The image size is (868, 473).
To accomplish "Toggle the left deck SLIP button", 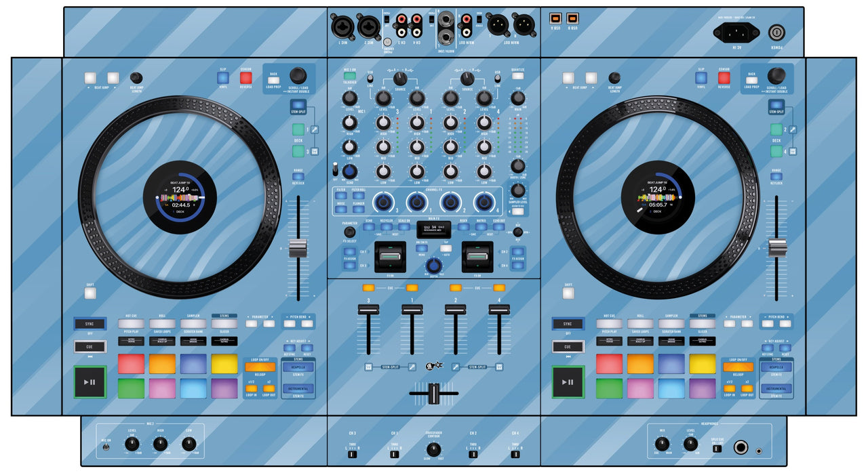I will pyautogui.click(x=223, y=78).
